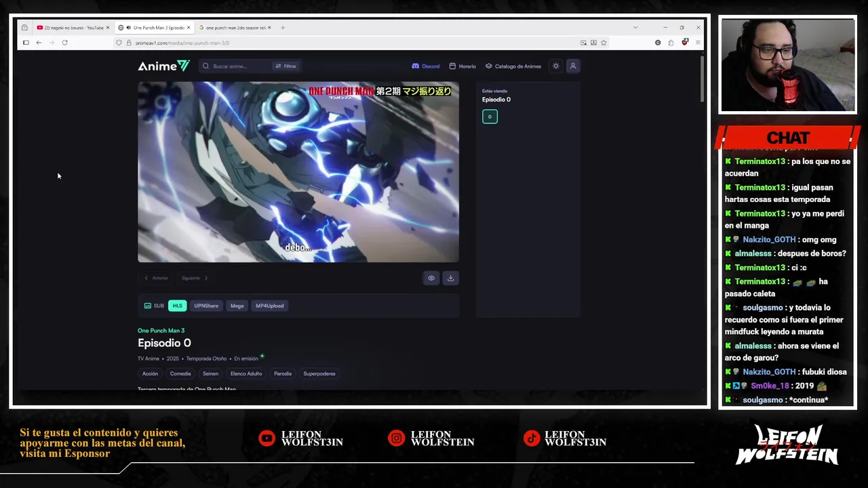This screenshot has width=868, height=488.
Task: Open the browser hamburger menu
Action: (698, 43)
